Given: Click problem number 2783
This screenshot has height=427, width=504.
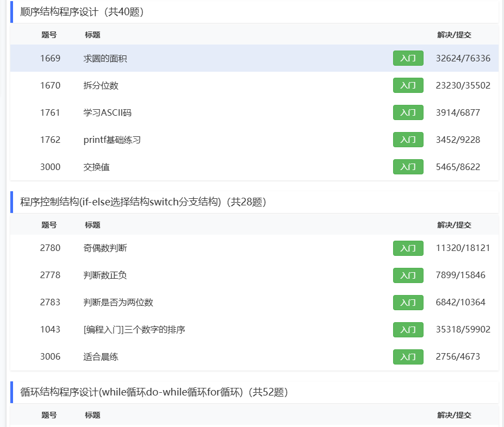Looking at the screenshot, I should (x=50, y=303).
